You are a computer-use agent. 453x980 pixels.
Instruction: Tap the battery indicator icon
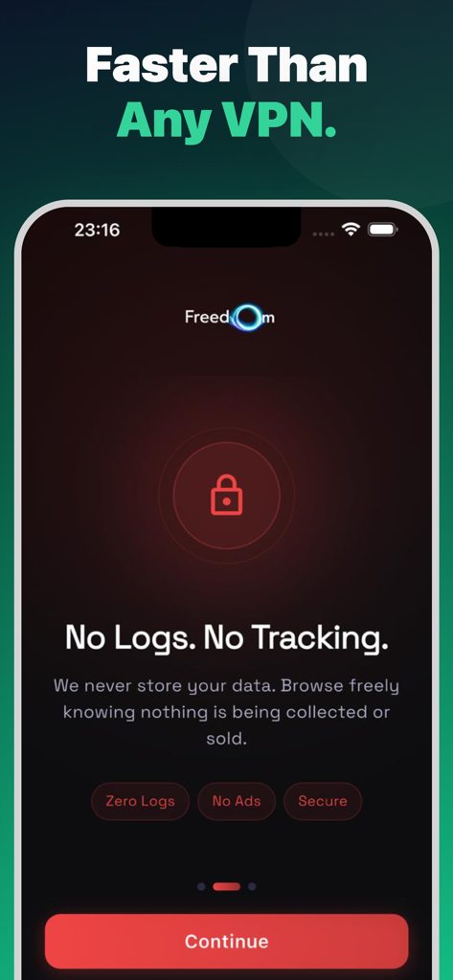(383, 230)
